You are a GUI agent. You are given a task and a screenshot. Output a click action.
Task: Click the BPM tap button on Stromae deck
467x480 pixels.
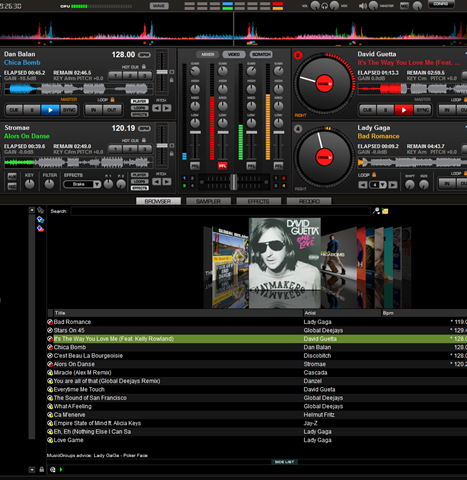pos(144,128)
